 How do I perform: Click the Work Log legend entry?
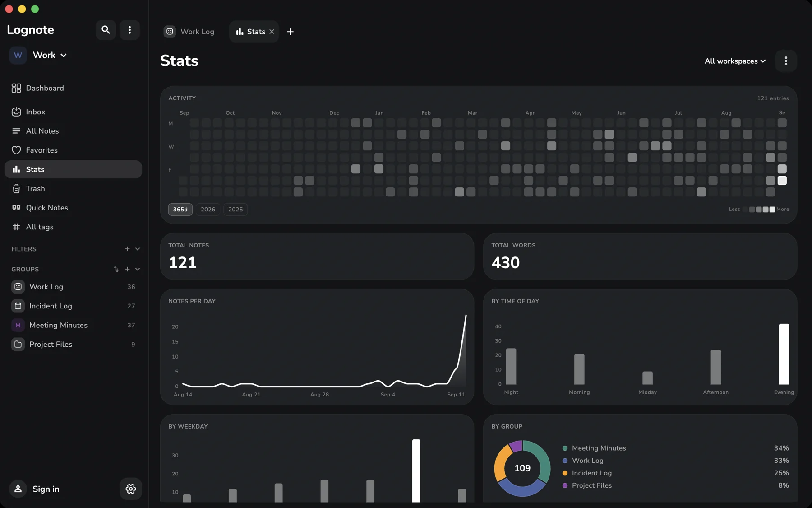pyautogui.click(x=583, y=461)
